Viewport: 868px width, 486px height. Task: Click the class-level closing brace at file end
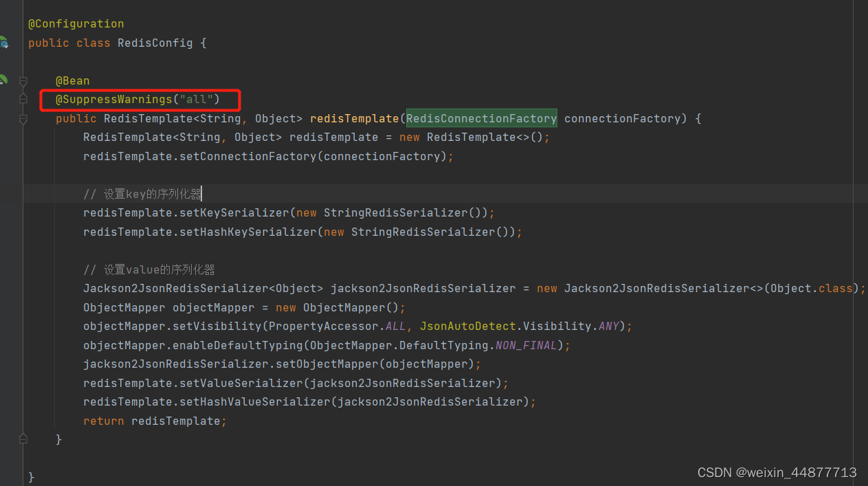click(31, 476)
